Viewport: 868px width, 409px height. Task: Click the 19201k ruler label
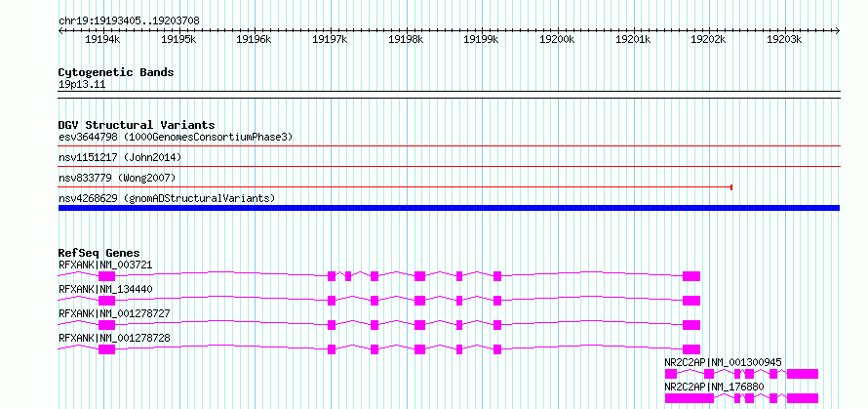click(633, 39)
